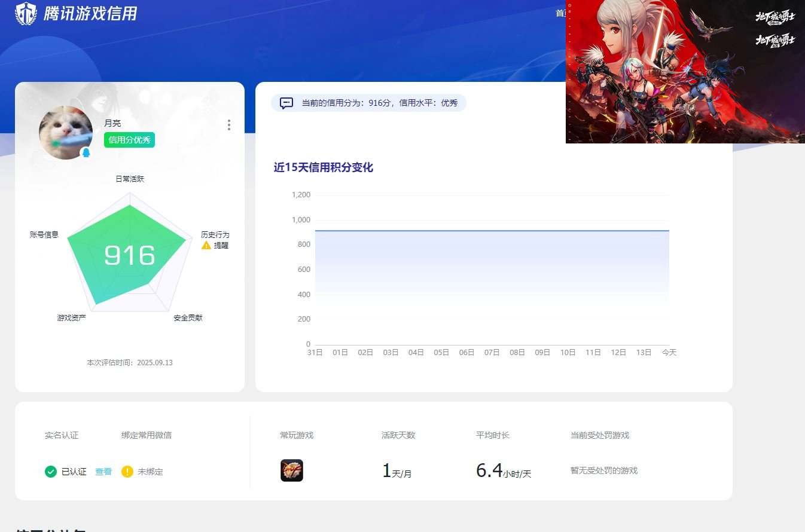Screen dimensions: 805x532
Task: Click the lower 地下城与勇士 logo on banner
Action: click(775, 40)
